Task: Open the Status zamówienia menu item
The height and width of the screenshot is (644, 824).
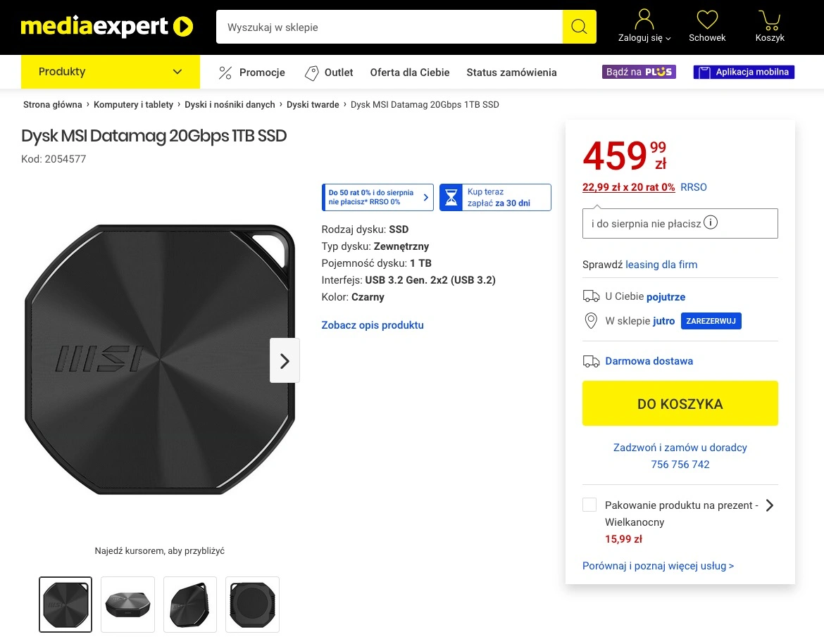Action: click(511, 72)
